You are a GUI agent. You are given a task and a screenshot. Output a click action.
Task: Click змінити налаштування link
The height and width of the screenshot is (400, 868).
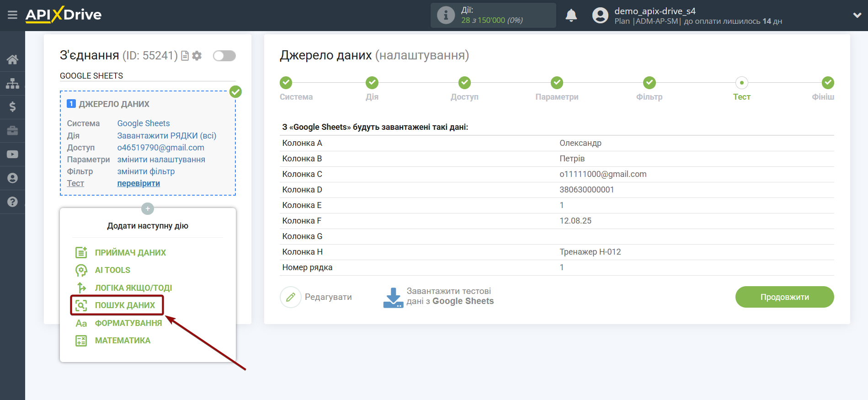tap(161, 160)
